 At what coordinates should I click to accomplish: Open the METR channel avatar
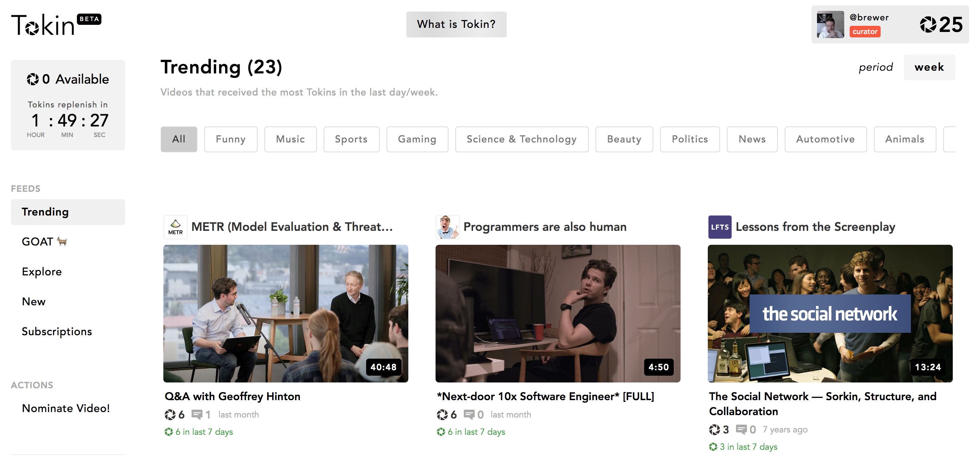(x=175, y=227)
